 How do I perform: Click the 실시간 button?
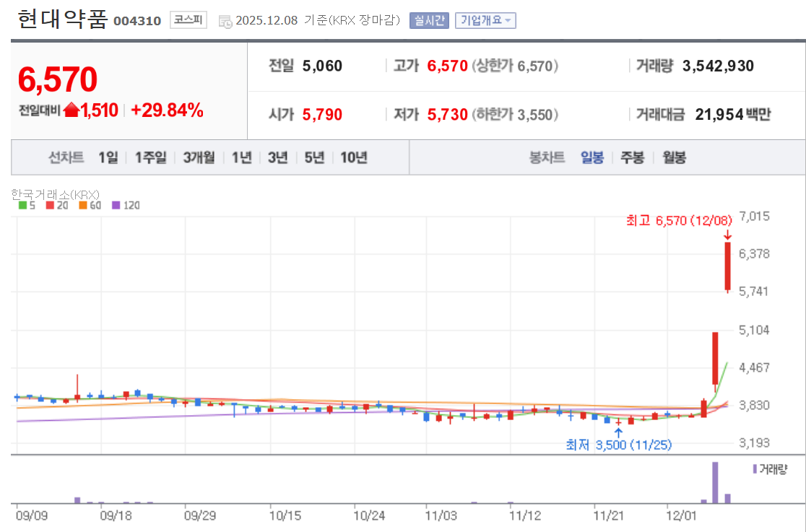click(x=429, y=20)
